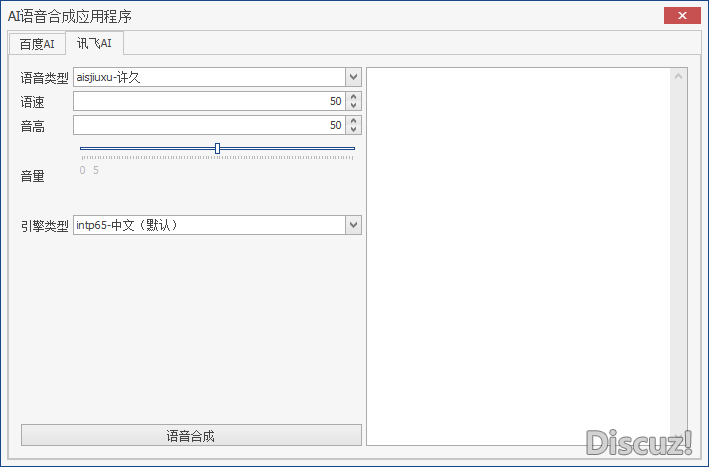Select the 讯飞AI tab

pos(94,43)
